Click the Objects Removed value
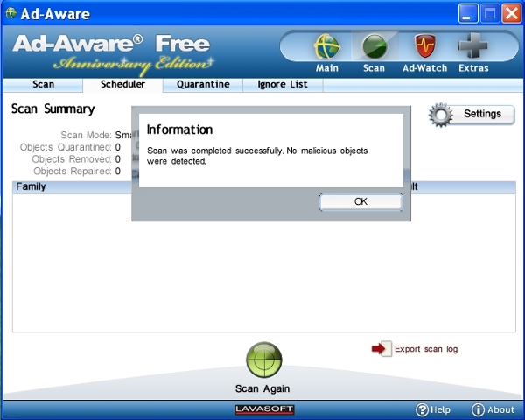Image resolution: width=525 pixels, height=420 pixels. pyautogui.click(x=118, y=159)
